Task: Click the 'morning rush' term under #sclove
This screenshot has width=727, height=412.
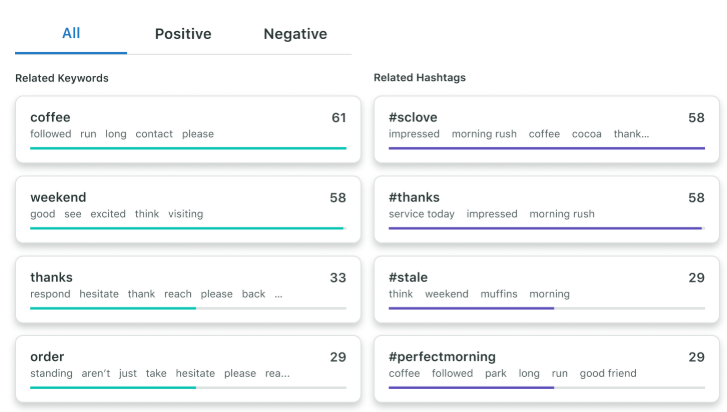Action: tap(484, 134)
